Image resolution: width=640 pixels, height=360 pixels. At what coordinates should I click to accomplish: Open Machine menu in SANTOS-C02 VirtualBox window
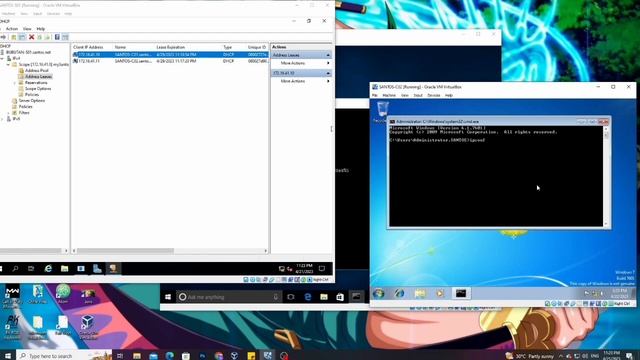[389, 95]
